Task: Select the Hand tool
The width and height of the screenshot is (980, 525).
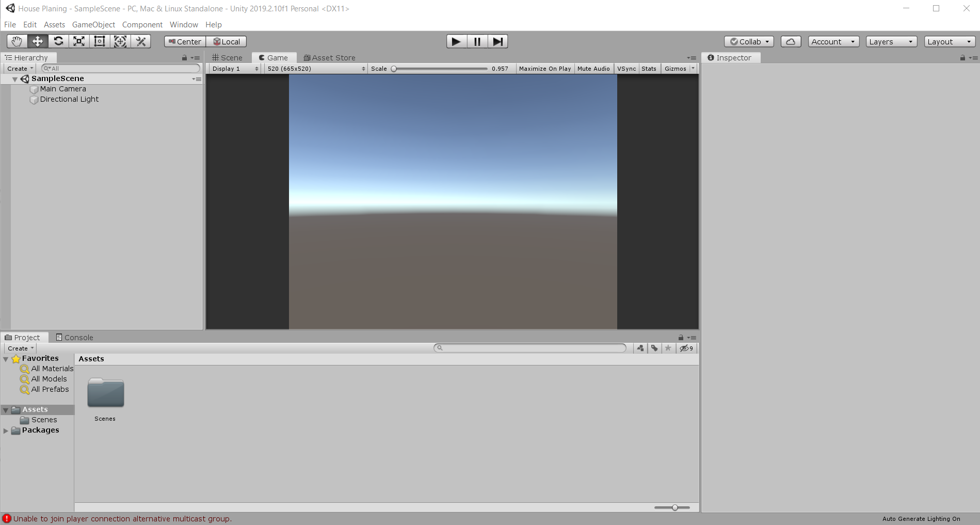Action: 17,41
